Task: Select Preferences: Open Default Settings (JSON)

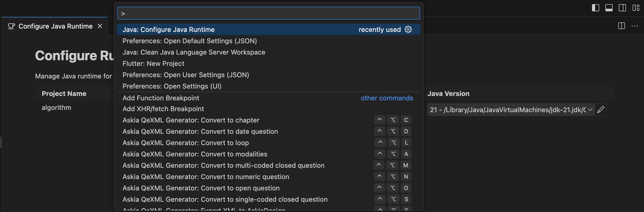Action: point(268,41)
